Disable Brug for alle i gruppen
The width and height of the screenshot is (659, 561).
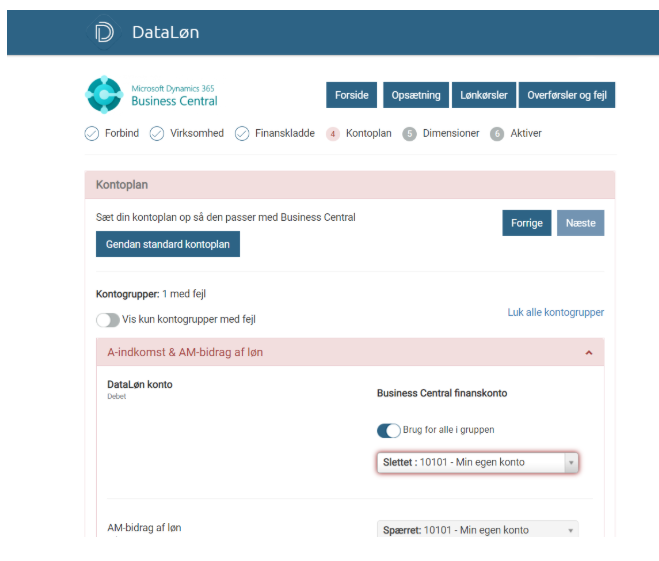tap(388, 430)
